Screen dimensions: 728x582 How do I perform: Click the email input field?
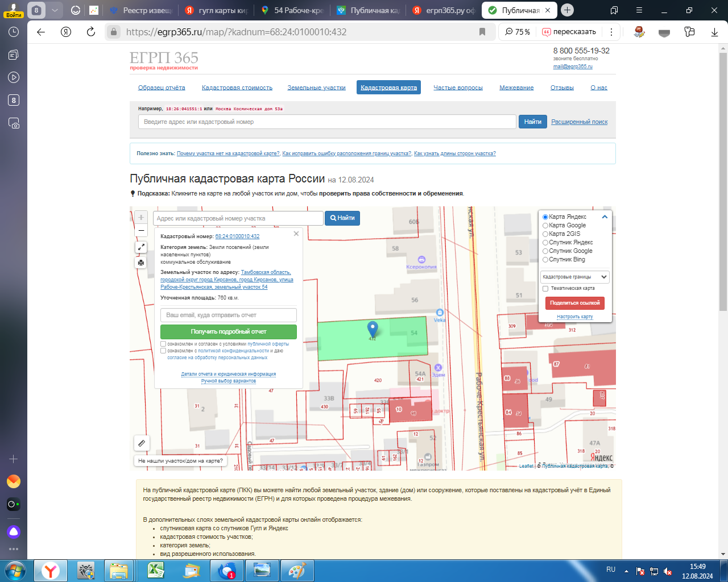(229, 315)
